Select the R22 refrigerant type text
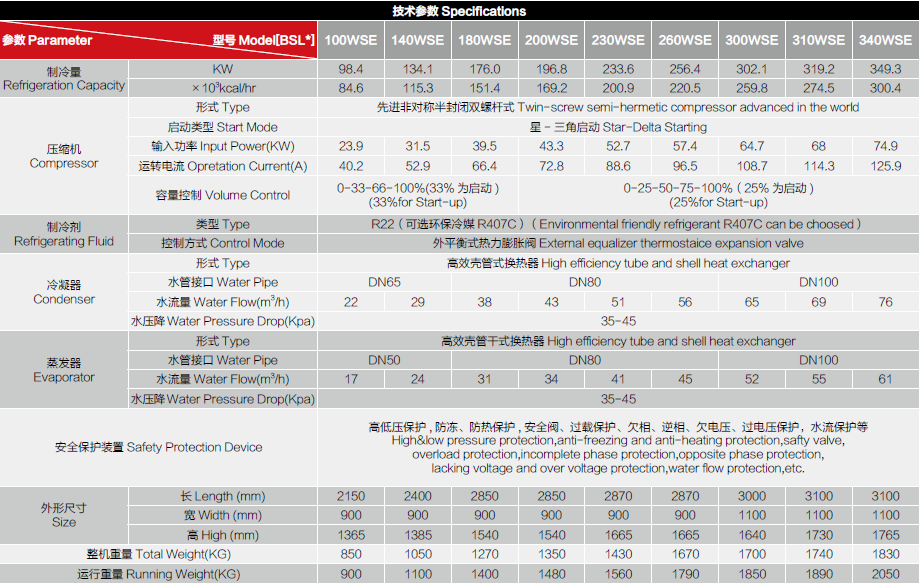 coord(616,224)
